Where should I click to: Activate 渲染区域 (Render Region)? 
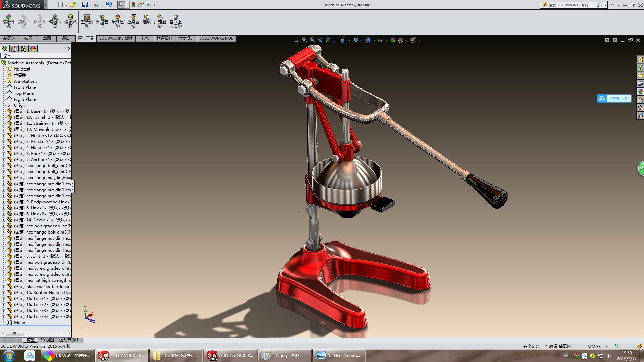(x=133, y=21)
